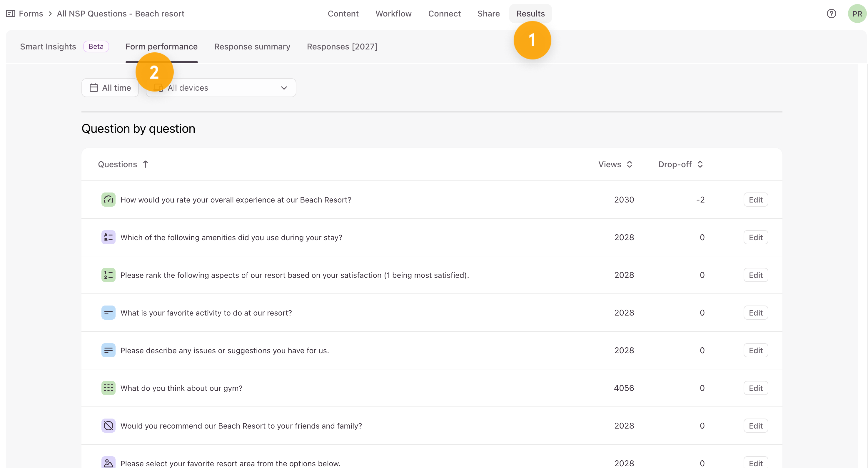This screenshot has height=468, width=868.
Task: Click the 0 drop-off value for gym question
Action: (702, 388)
